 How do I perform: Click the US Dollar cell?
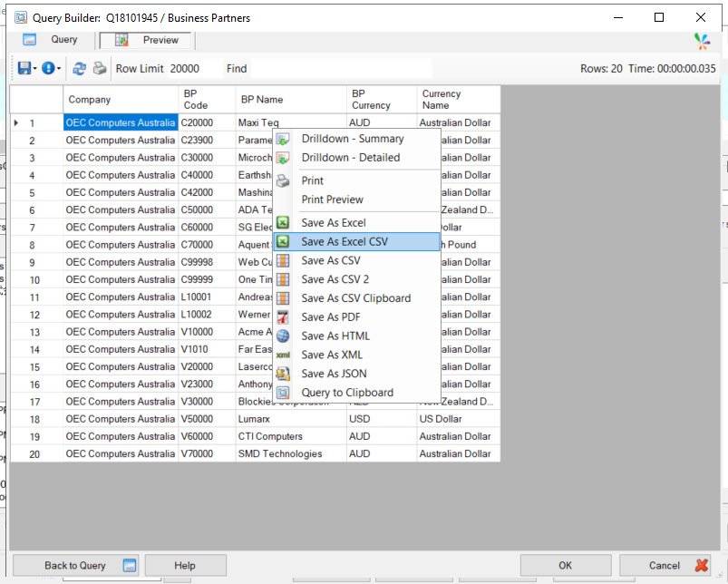[459, 419]
